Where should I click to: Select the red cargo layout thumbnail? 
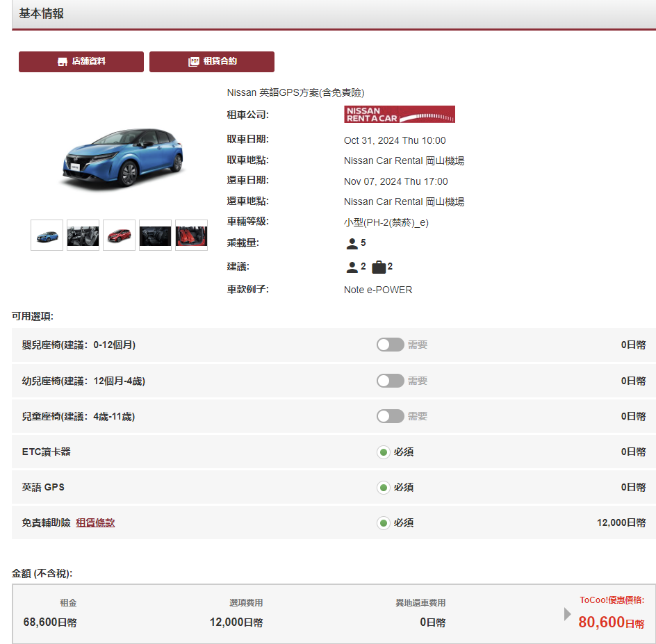191,236
